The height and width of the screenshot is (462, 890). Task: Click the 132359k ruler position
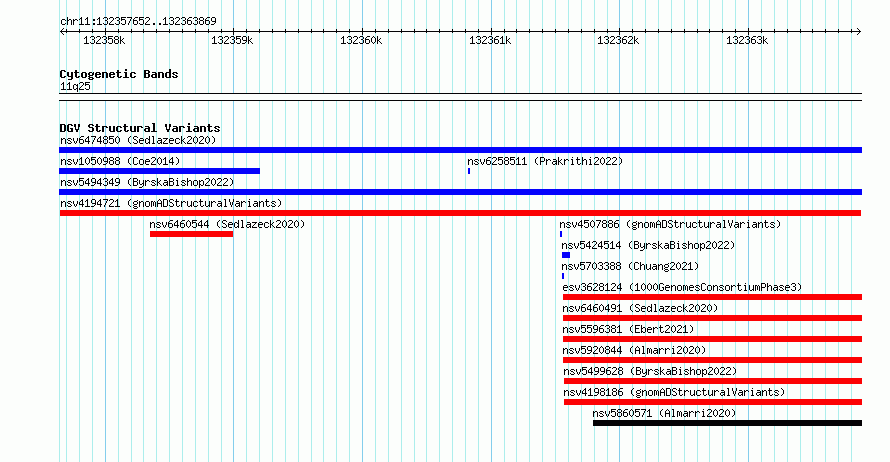[232, 41]
